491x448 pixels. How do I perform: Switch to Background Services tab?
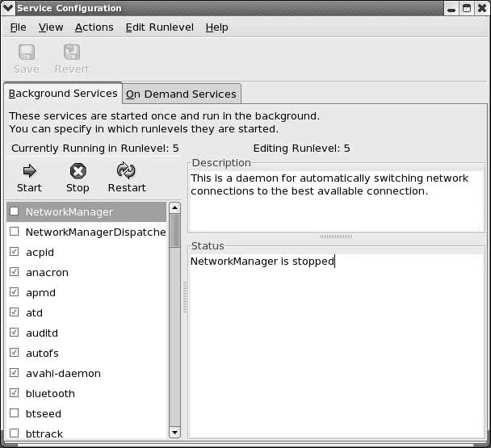pyautogui.click(x=63, y=94)
